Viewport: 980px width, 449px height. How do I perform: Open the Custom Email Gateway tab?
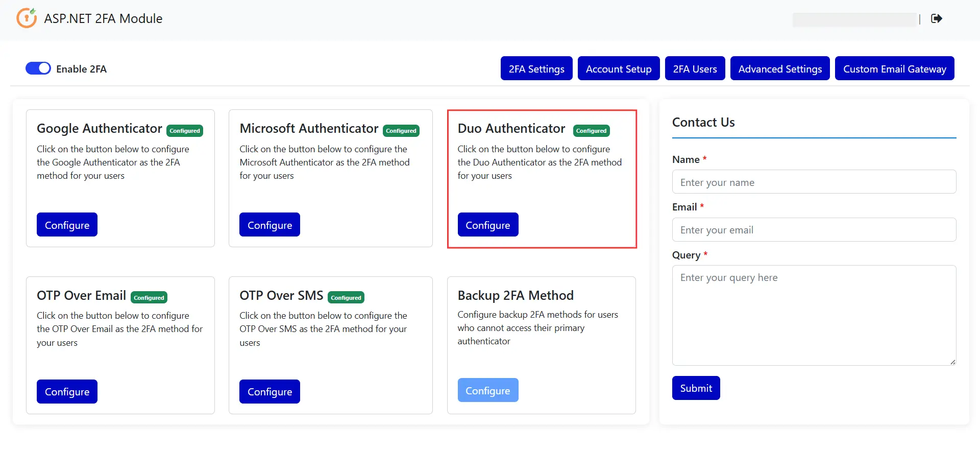(x=894, y=68)
